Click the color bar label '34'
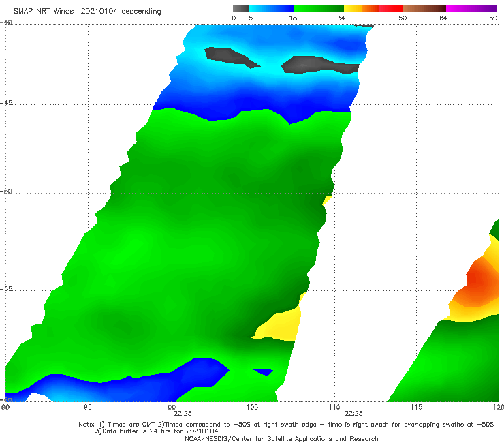Screen dimensions: 504x443 [x=341, y=18]
